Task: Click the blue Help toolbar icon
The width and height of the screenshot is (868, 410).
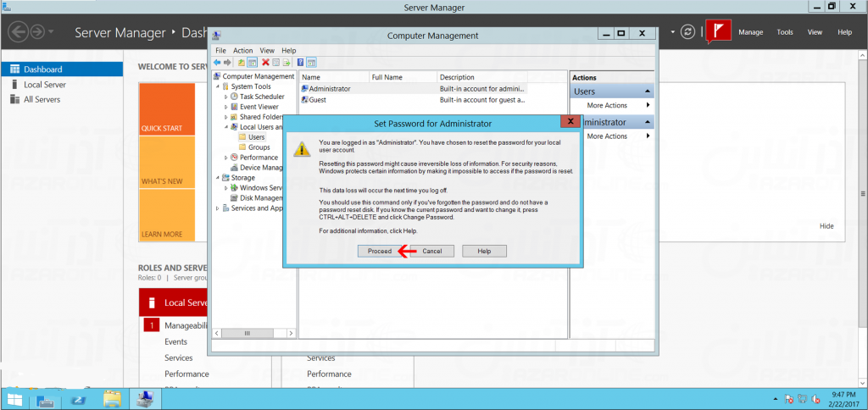Action: pyautogui.click(x=301, y=62)
